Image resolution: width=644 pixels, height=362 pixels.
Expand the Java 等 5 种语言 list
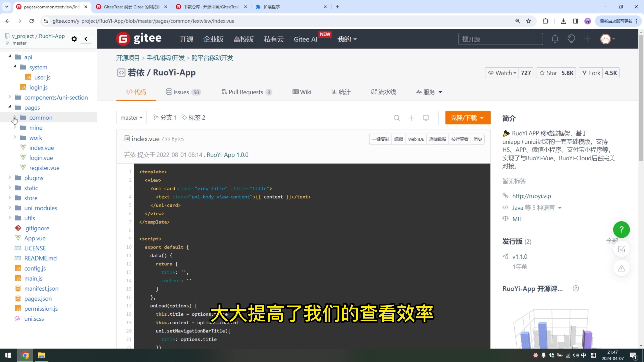(x=537, y=208)
